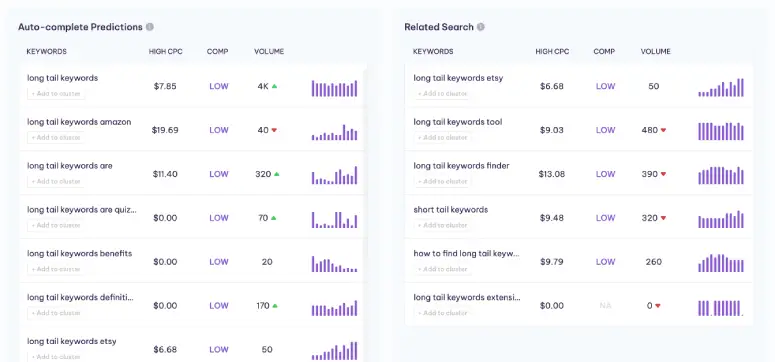Image resolution: width=775 pixels, height=362 pixels.
Task: Sort Related Search by HIGH CPC header
Action: 552,51
